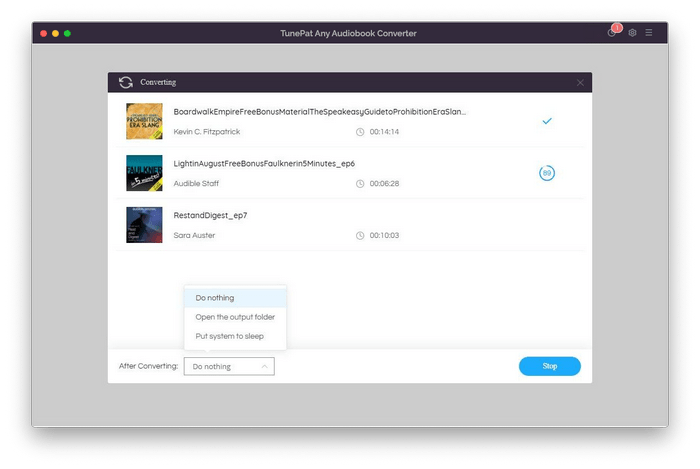Click author name Sara Auster
The image size is (700, 469).
194,235
